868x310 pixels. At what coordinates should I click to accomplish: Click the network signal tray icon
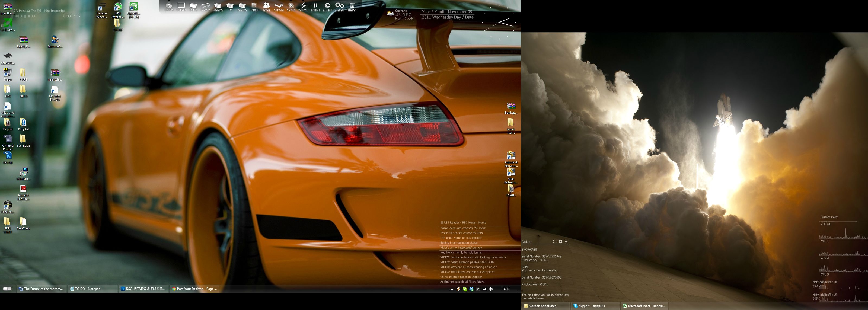[x=484, y=289]
